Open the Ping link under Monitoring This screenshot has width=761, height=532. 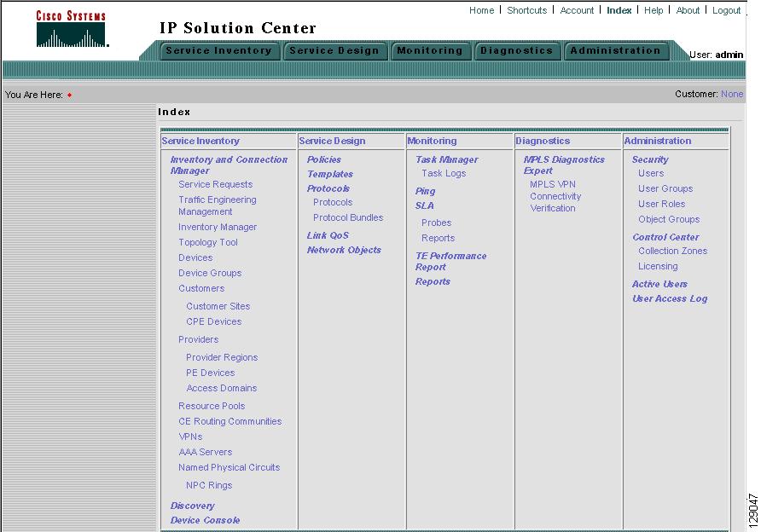[425, 191]
